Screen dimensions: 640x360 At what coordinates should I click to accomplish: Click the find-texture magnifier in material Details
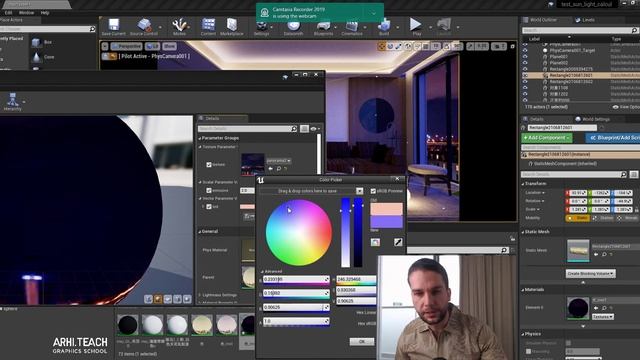(278, 169)
